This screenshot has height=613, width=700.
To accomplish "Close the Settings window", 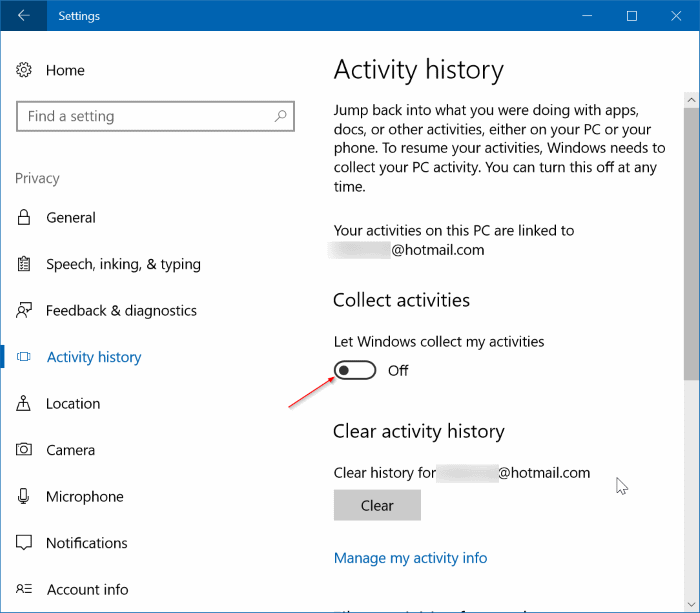I will [676, 16].
